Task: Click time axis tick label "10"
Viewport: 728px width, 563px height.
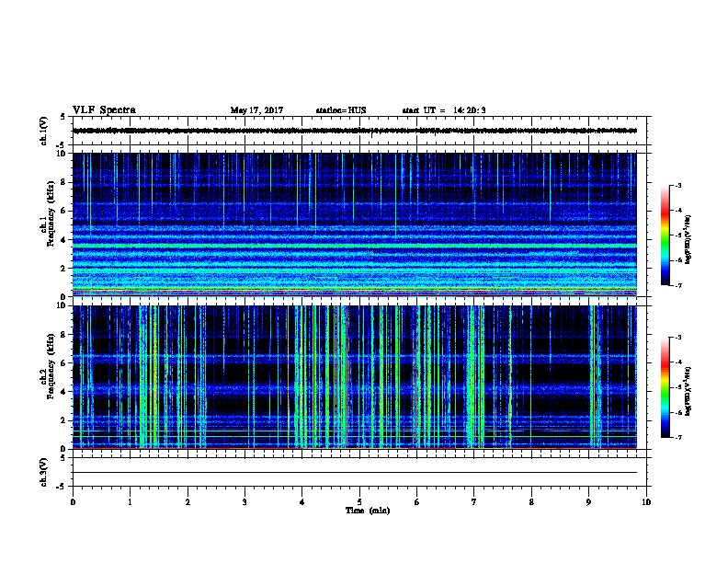Action: pyautogui.click(x=646, y=501)
